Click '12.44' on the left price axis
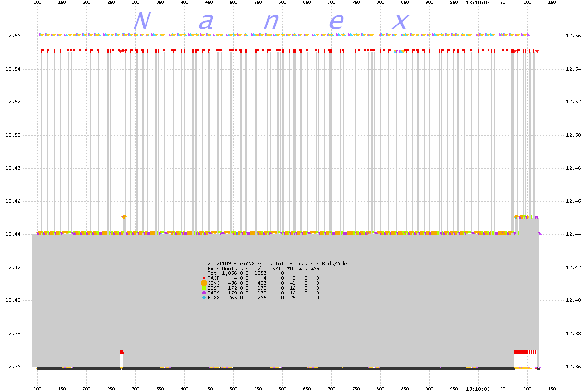587x392 pixels. click(13, 234)
